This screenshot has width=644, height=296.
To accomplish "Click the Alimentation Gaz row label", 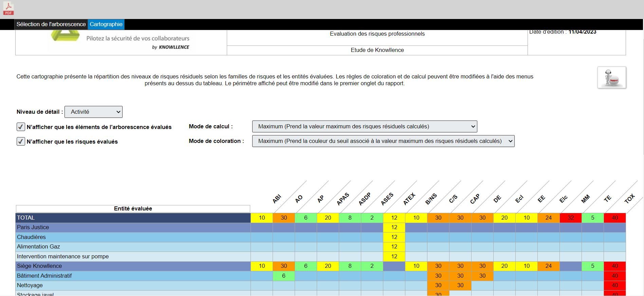I will click(x=133, y=247).
